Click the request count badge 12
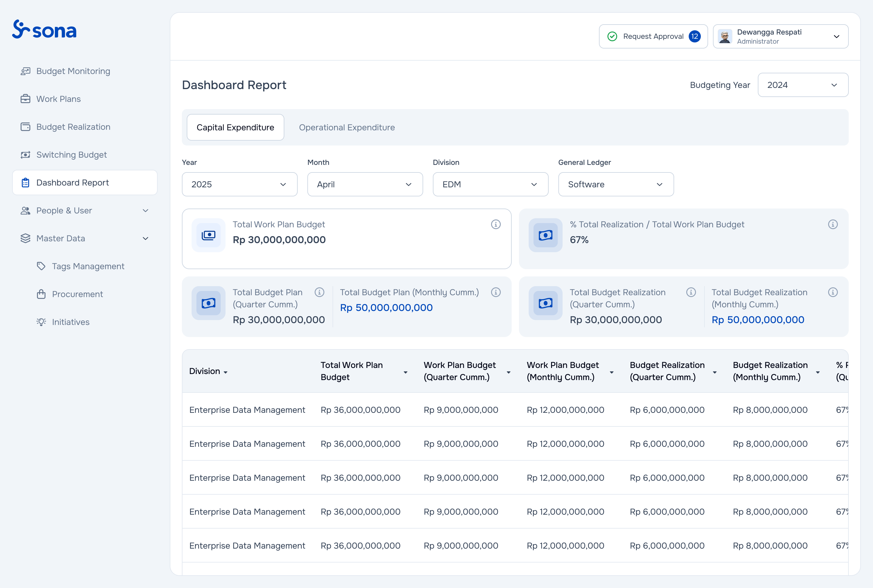This screenshot has height=588, width=873. [695, 36]
